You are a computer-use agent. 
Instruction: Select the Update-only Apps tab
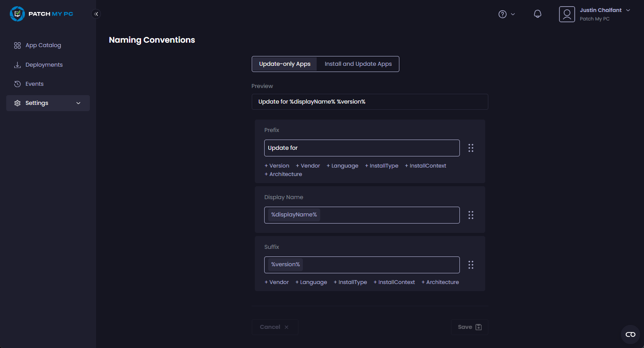[284, 64]
